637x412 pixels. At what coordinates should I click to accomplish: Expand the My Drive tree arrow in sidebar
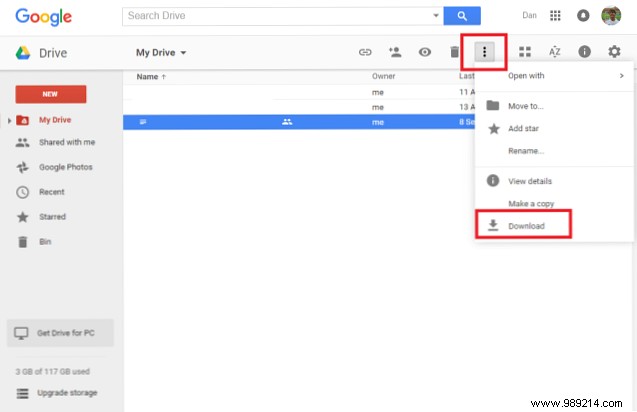point(9,121)
